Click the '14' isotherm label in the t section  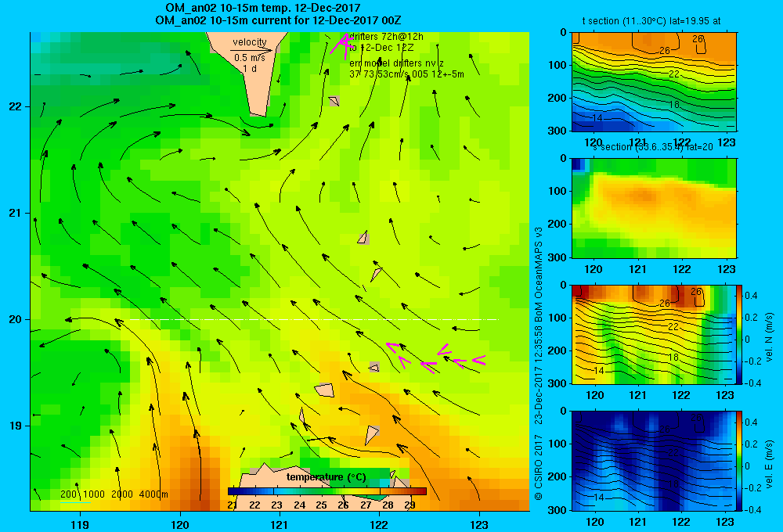(597, 118)
